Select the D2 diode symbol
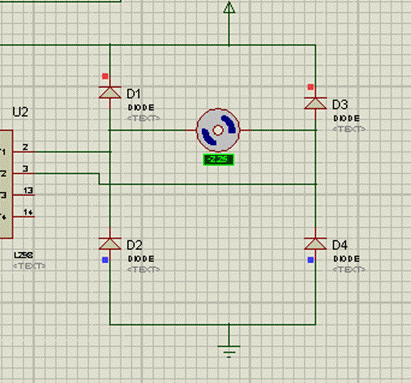The height and width of the screenshot is (383, 411). tap(110, 244)
